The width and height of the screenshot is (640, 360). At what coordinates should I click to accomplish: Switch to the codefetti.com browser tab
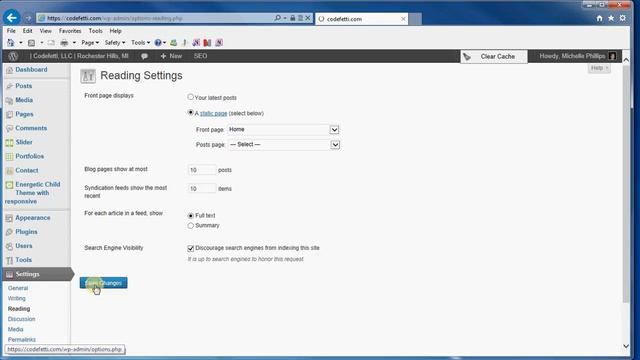[x=362, y=19]
